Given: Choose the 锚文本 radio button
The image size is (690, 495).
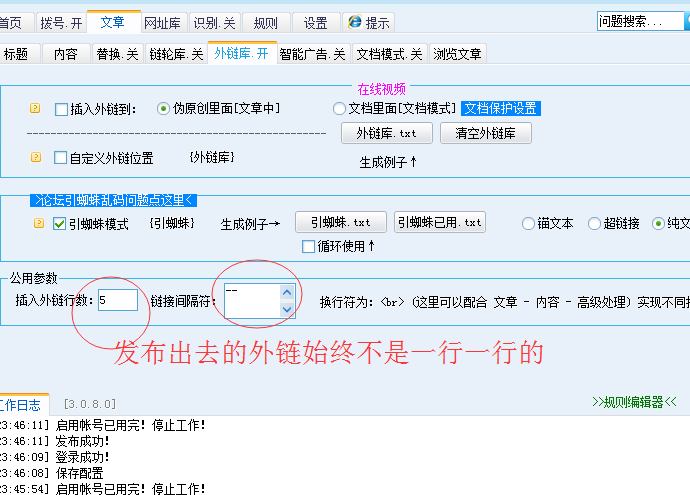Looking at the screenshot, I should tap(528, 224).
